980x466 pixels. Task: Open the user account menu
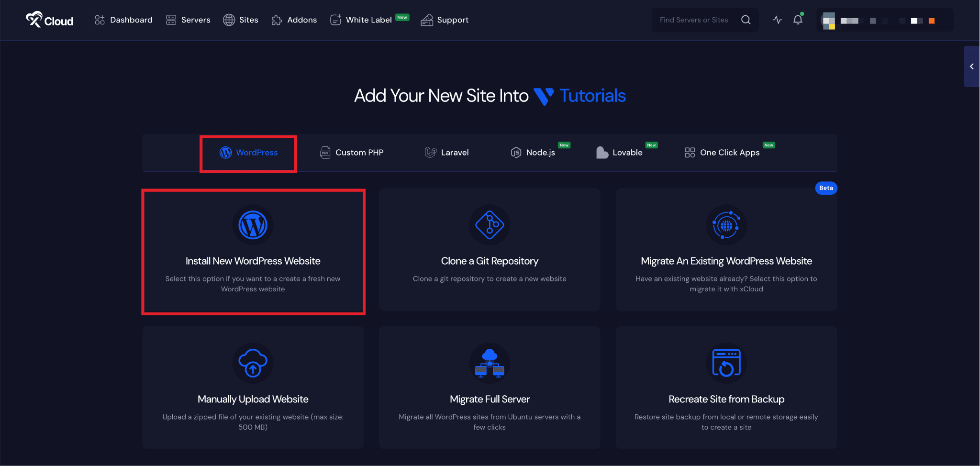point(884,20)
